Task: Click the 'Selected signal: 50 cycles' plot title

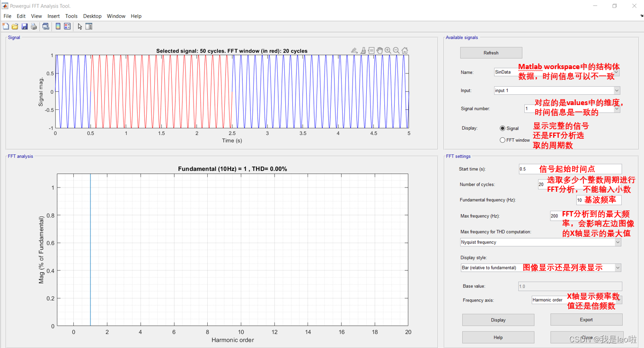Action: 232,51
